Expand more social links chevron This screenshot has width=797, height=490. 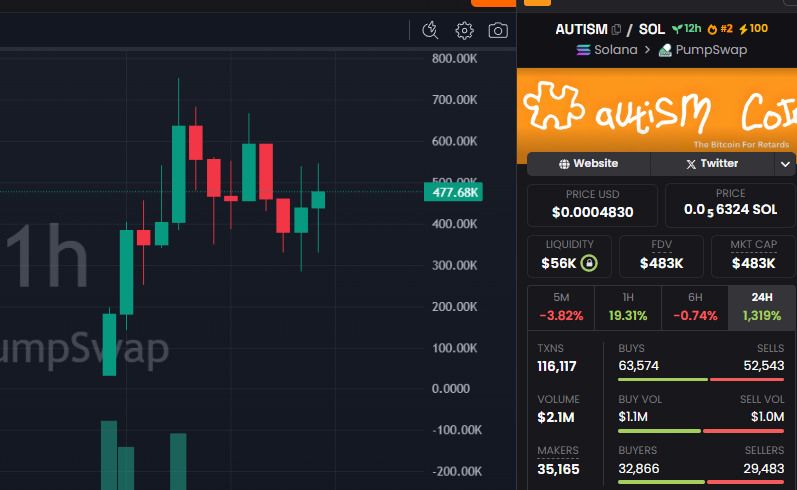click(785, 164)
